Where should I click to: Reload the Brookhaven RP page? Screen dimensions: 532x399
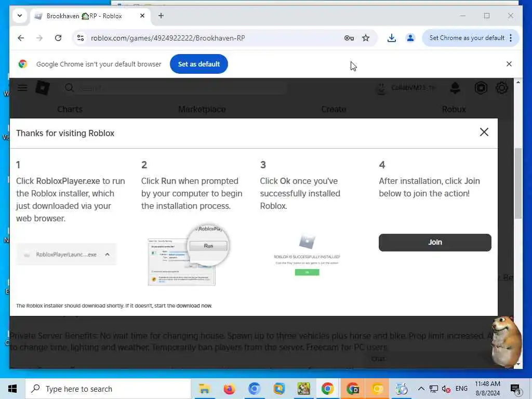[58, 38]
